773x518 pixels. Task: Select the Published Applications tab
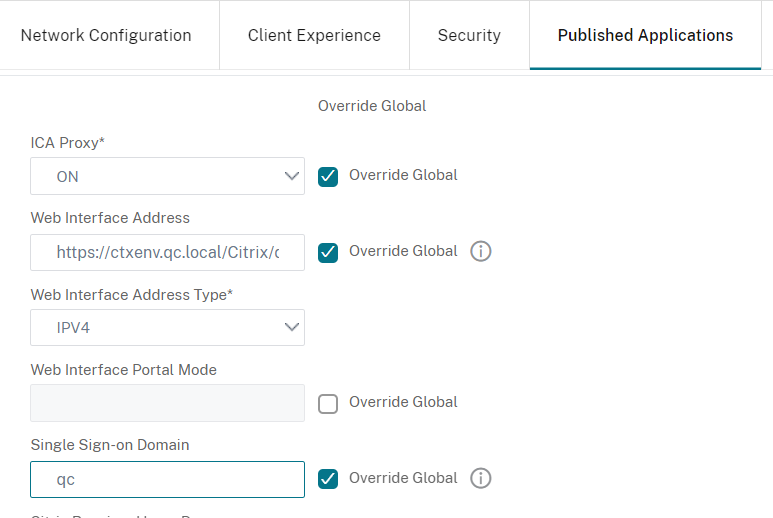[645, 35]
